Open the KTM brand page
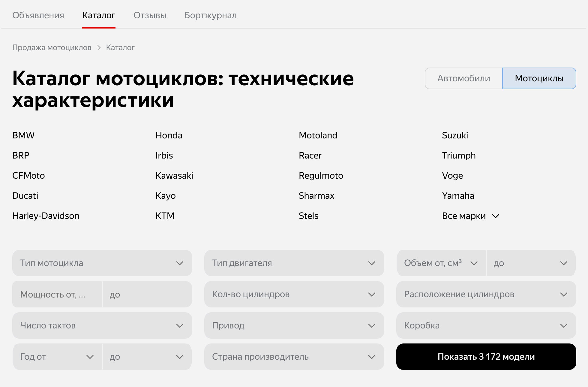Viewport: 588px width, 387px height. tap(165, 216)
